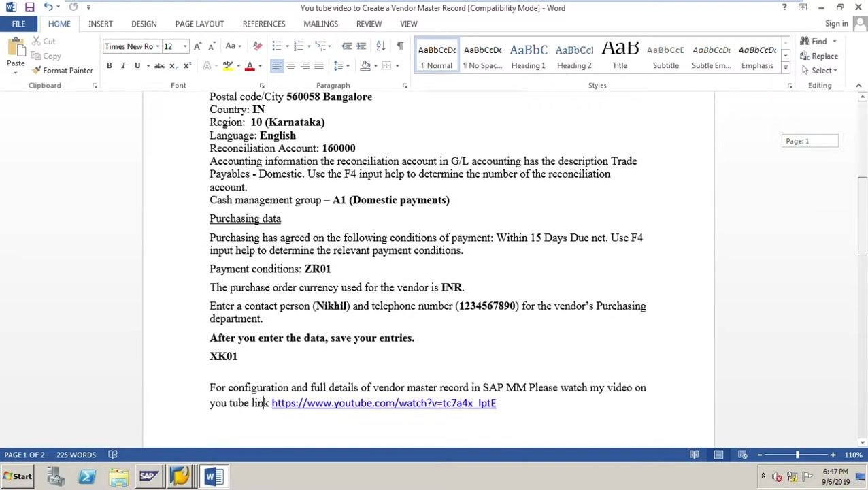Click the Clear All Formatting eraser icon
This screenshot has width=868, height=490.
pyautogui.click(x=257, y=46)
